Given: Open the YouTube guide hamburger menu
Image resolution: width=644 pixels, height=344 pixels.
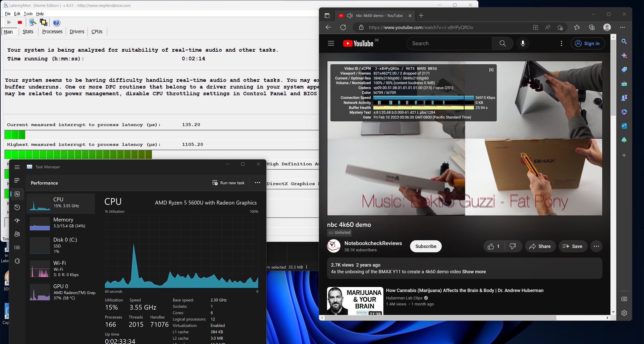Looking at the screenshot, I should click(331, 43).
